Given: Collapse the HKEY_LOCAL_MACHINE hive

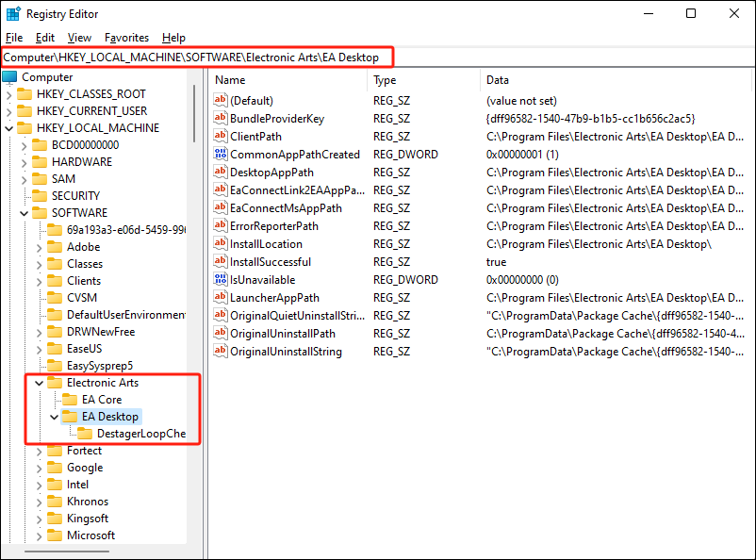Looking at the screenshot, I should click(x=9, y=128).
